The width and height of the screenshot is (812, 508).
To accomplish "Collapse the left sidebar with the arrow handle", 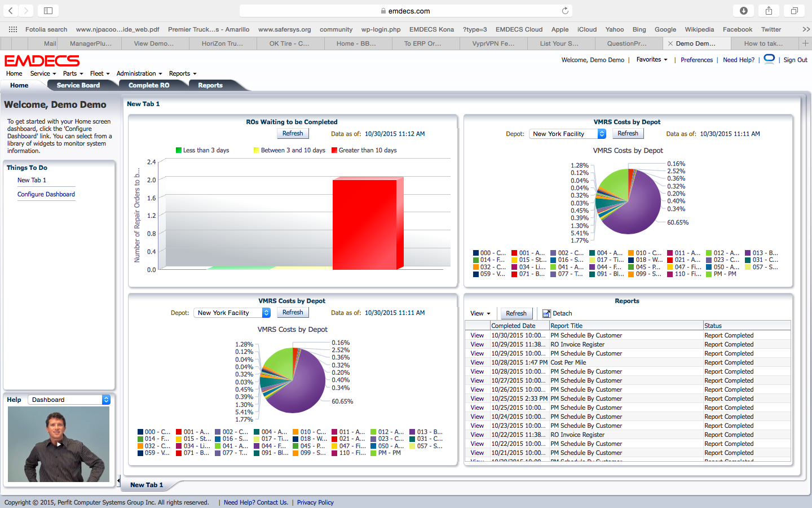I will (x=118, y=481).
